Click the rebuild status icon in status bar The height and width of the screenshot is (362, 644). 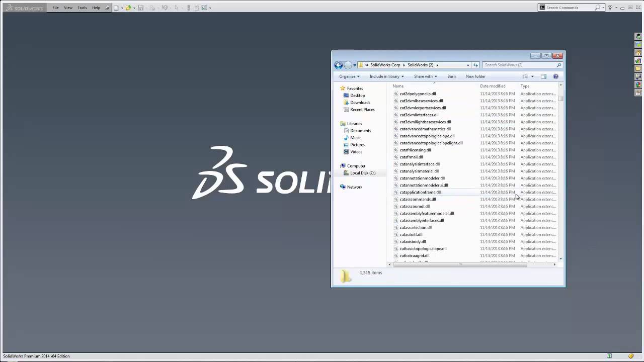click(x=610, y=356)
